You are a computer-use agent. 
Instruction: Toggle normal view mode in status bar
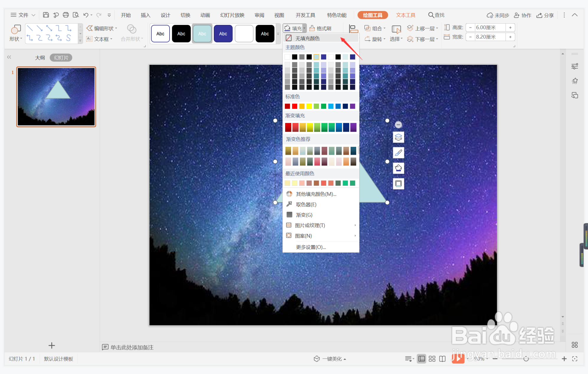tap(422, 359)
